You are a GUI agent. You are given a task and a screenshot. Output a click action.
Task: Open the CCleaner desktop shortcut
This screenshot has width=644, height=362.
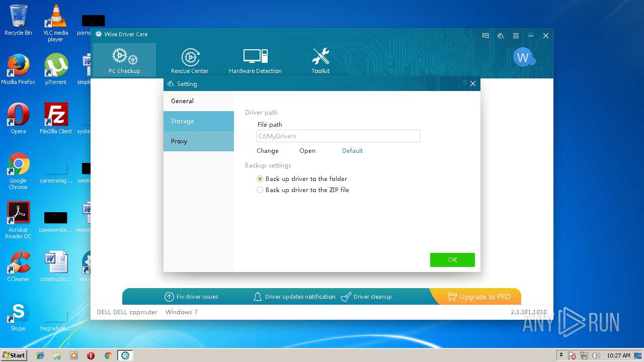coord(18,266)
